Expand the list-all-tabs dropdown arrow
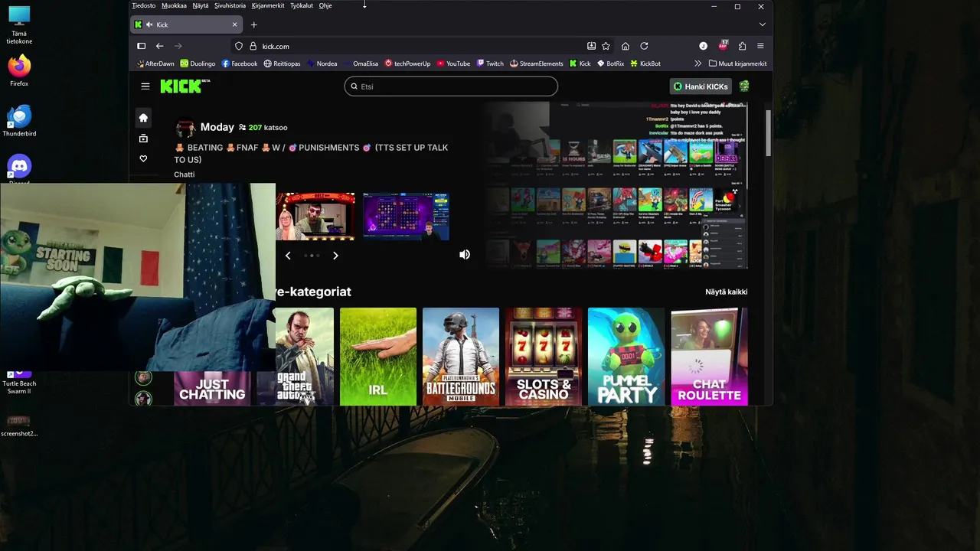 click(x=762, y=24)
